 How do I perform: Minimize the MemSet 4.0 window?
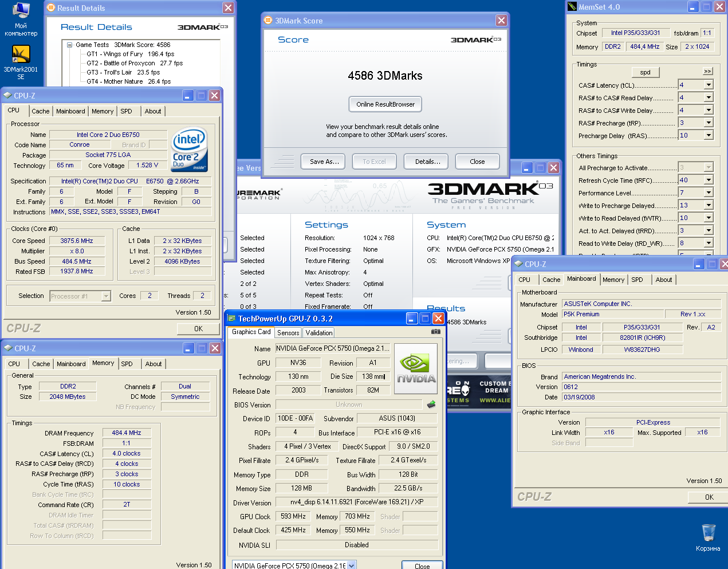[693, 7]
